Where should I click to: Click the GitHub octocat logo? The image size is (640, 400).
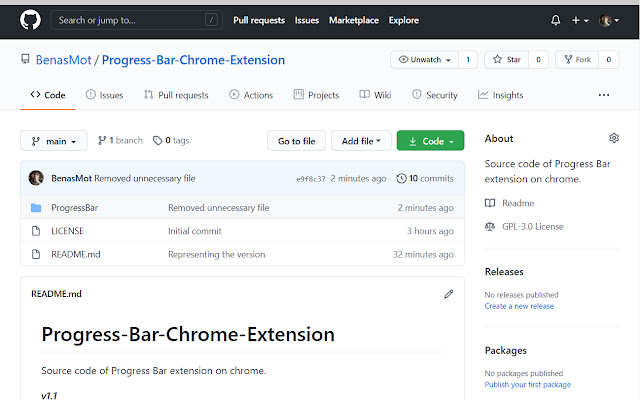pyautogui.click(x=30, y=20)
